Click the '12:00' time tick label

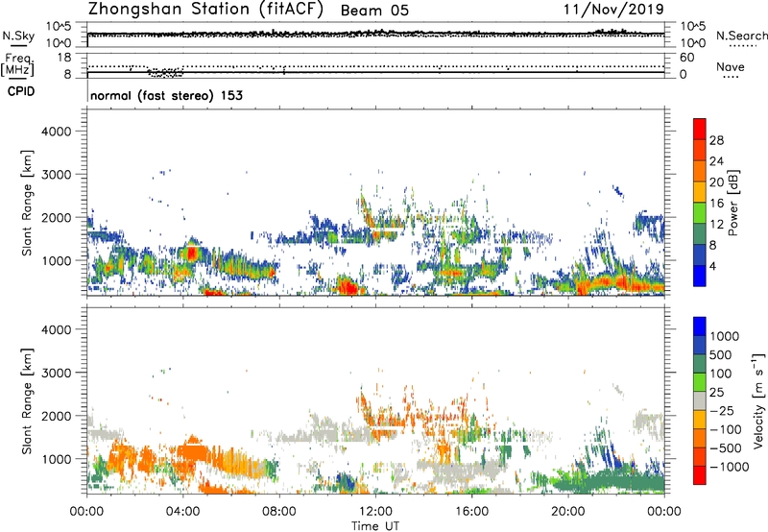tap(375, 512)
